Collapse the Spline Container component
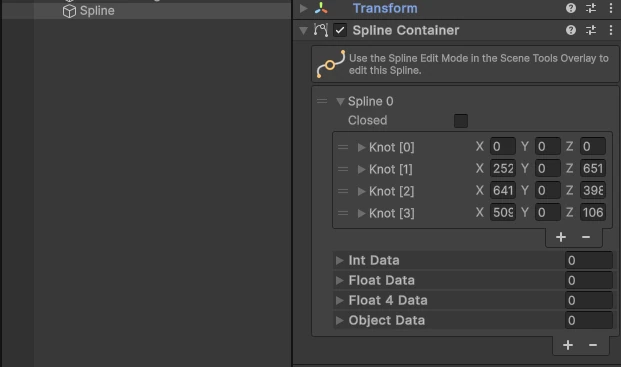621x367 pixels. tap(303, 30)
